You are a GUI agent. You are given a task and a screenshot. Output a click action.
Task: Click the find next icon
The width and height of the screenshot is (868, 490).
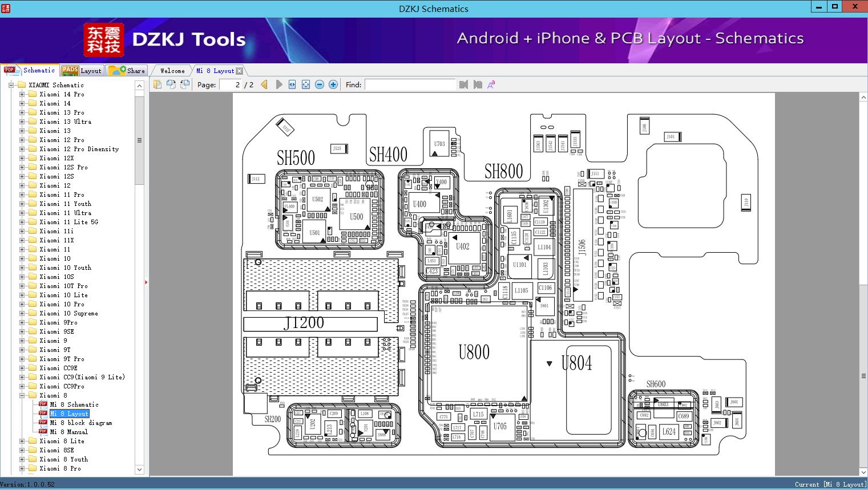pos(478,84)
